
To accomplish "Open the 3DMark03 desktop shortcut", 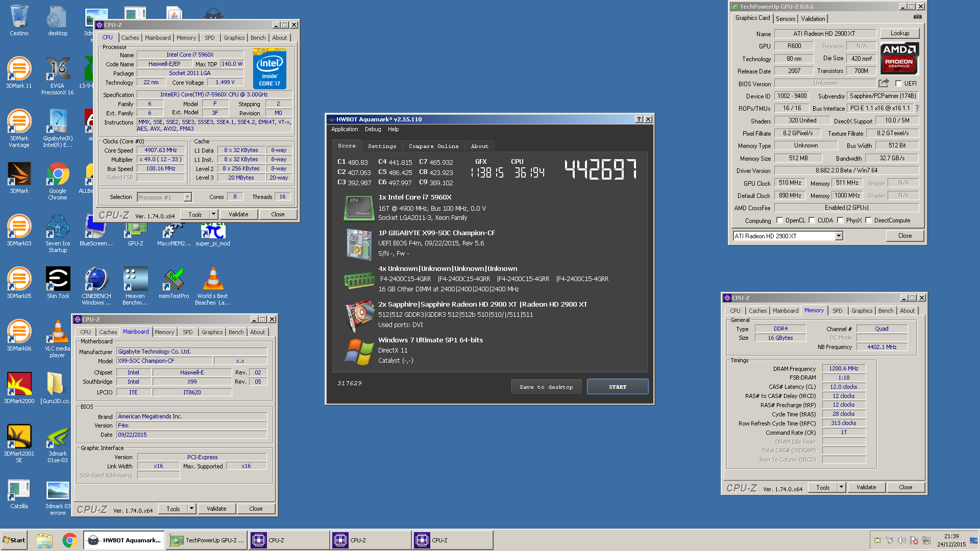I will pyautogui.click(x=19, y=230).
